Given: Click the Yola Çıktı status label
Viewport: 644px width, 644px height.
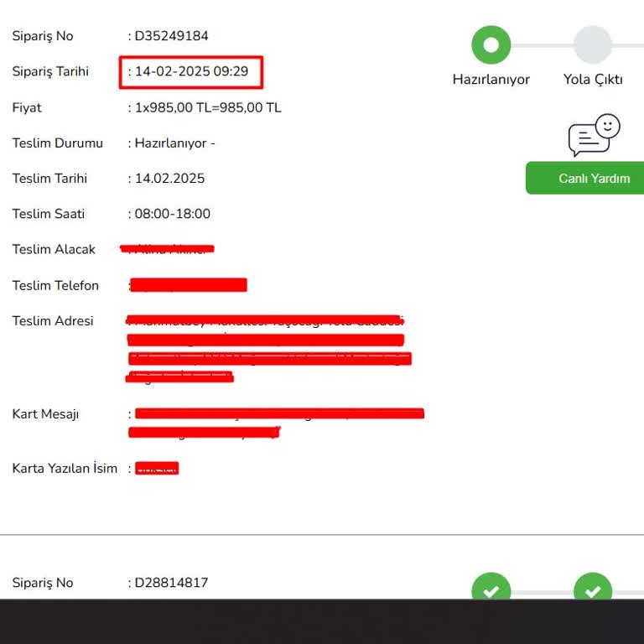Looking at the screenshot, I should point(593,80).
